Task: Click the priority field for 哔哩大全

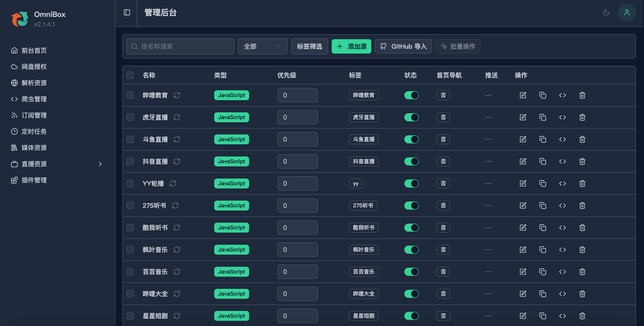Action: pyautogui.click(x=297, y=294)
